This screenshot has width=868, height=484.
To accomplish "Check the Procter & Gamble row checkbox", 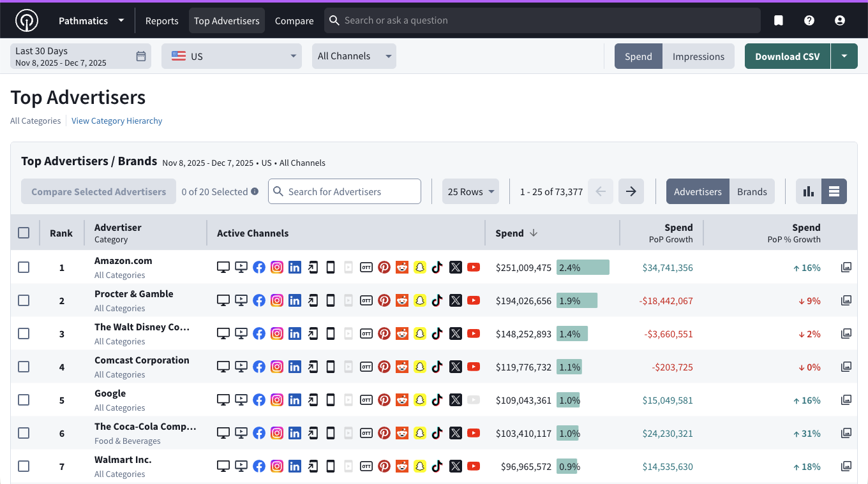I will [24, 300].
